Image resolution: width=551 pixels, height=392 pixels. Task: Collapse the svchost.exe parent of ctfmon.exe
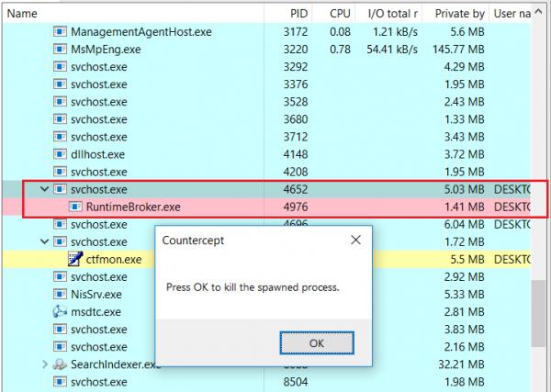44,241
